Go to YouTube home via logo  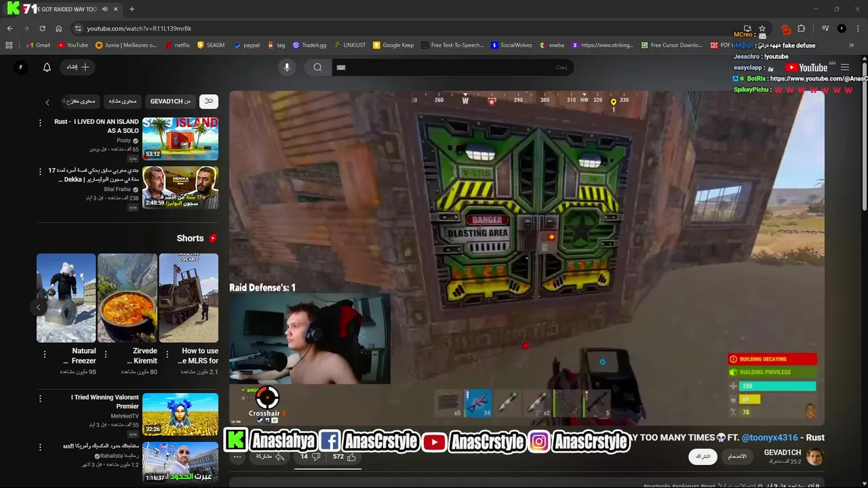[x=806, y=67]
